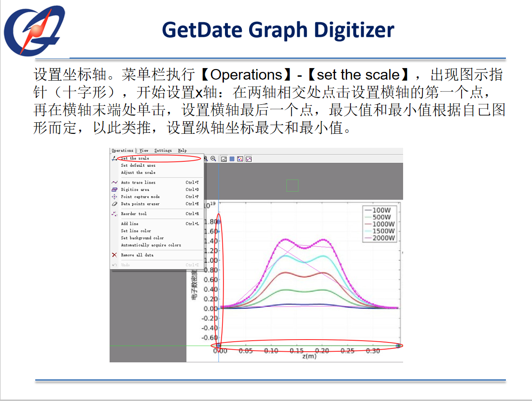Viewport: 532px width, 401px height.
Task: Click the reorder tool dots icon
Action: pos(114,214)
